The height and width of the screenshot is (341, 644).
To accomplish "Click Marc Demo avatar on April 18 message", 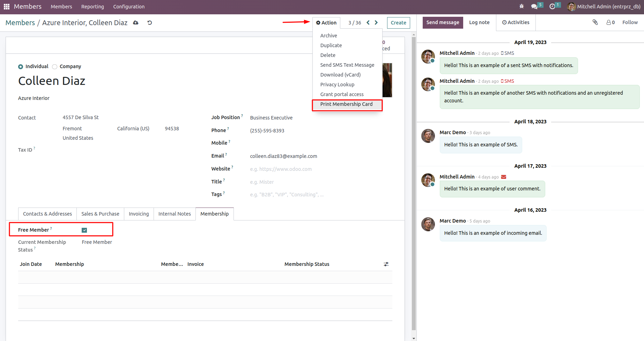I will coord(428,136).
